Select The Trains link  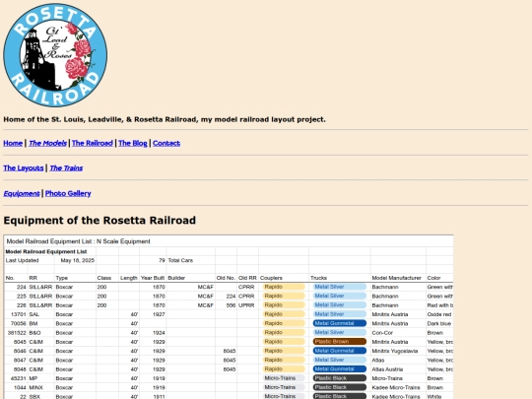coord(66,167)
